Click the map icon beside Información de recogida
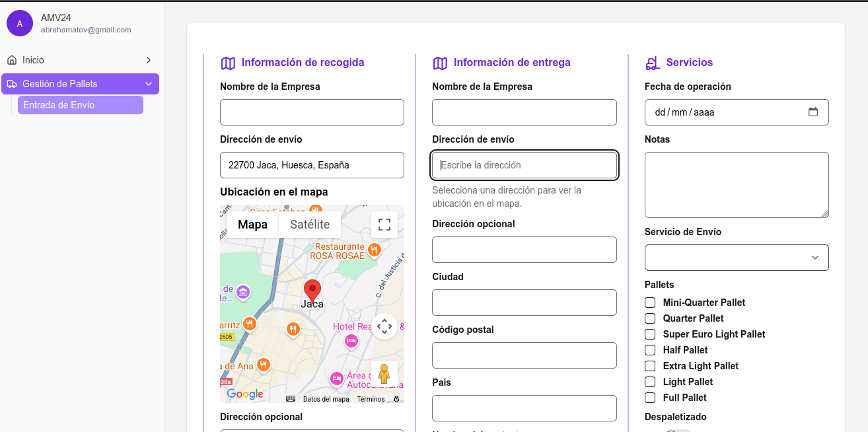 (228, 63)
